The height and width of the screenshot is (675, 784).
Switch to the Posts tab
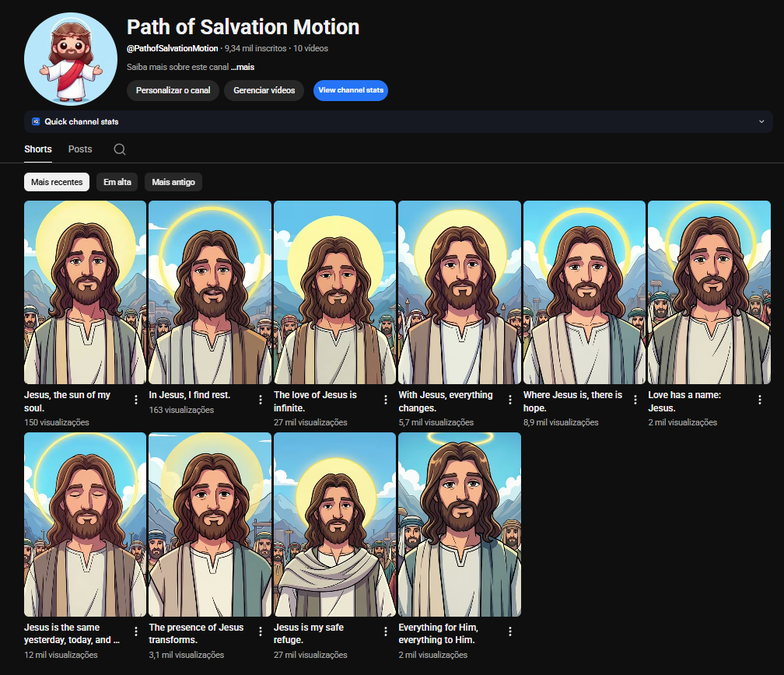tap(80, 149)
